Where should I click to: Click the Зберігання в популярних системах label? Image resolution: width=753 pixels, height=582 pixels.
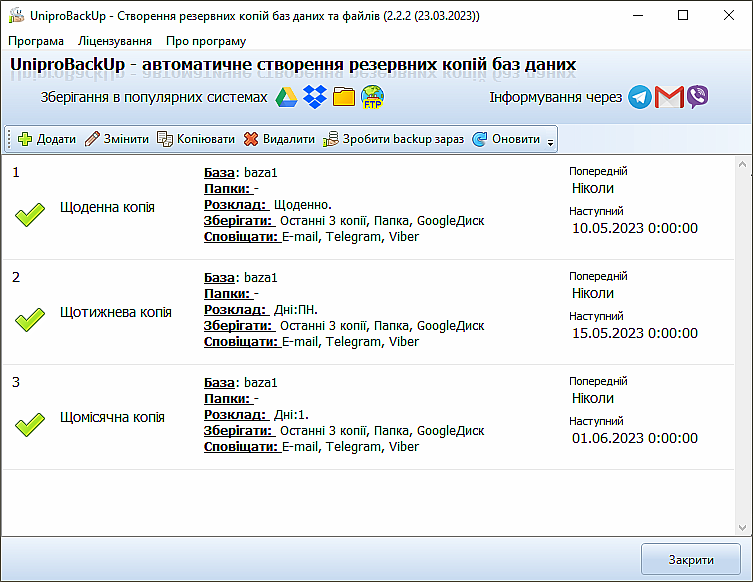(x=154, y=97)
